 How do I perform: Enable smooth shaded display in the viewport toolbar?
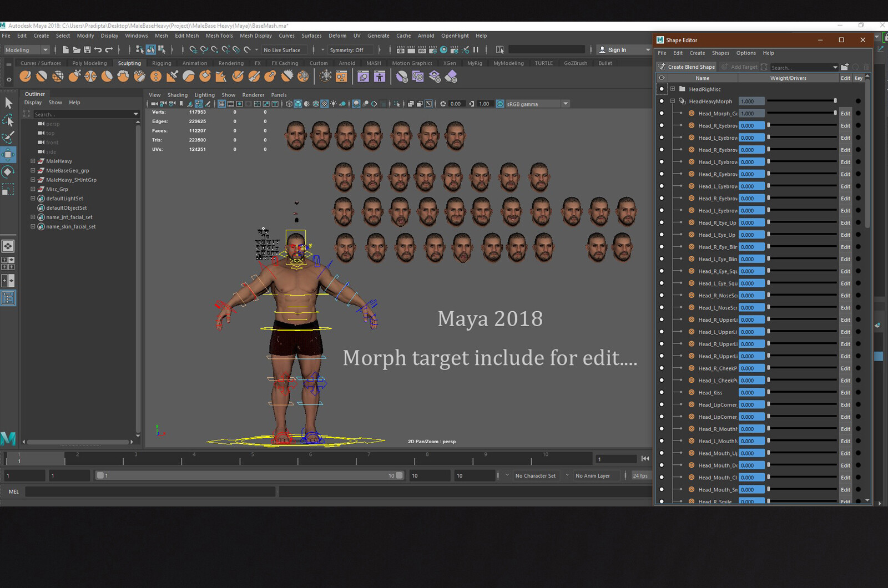pos(299,104)
